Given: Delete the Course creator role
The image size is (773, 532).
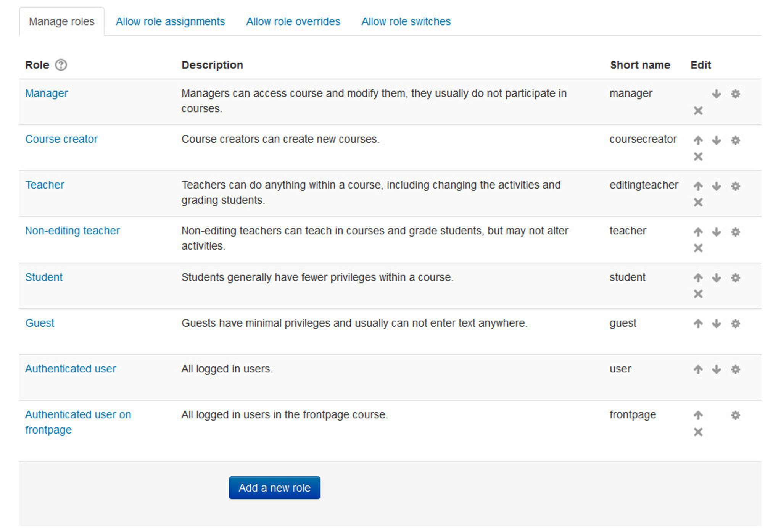Looking at the screenshot, I should point(698,156).
